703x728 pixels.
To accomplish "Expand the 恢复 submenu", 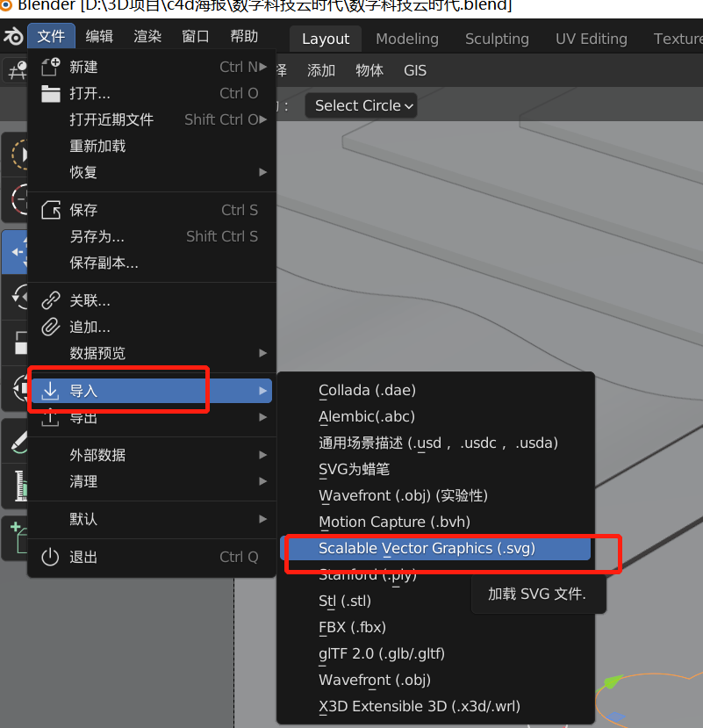I will [x=150, y=172].
